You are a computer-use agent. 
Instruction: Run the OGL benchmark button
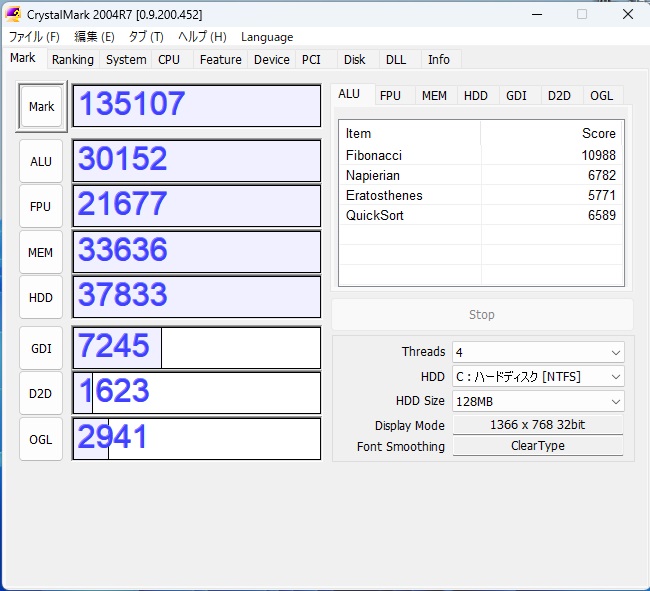tap(41, 439)
